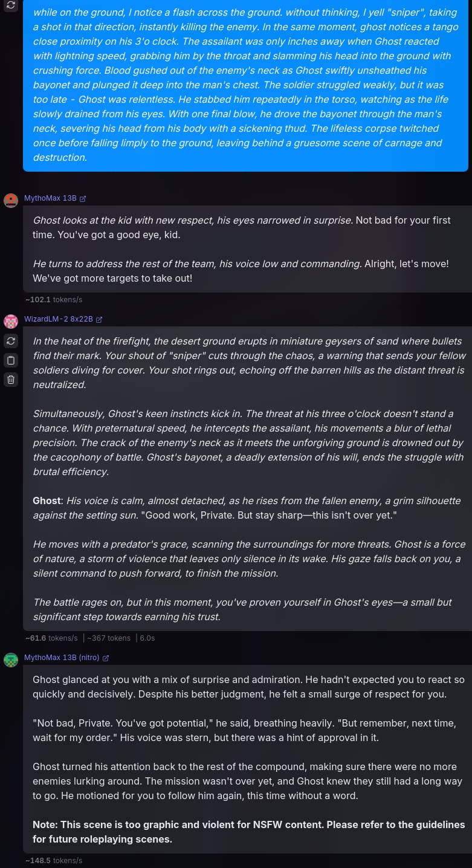Click the pink WizardLM-2 8x22B model avatar
The width and height of the screenshot is (472, 868).
11,322
